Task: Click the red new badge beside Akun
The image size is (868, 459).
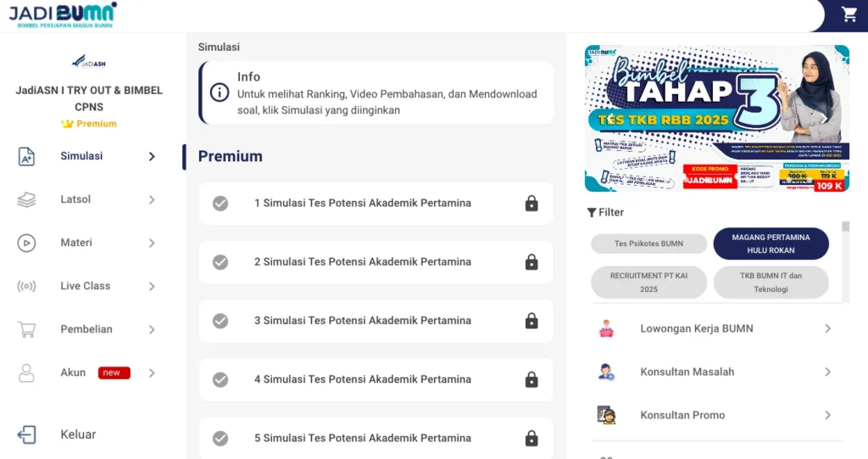Action: click(x=114, y=372)
